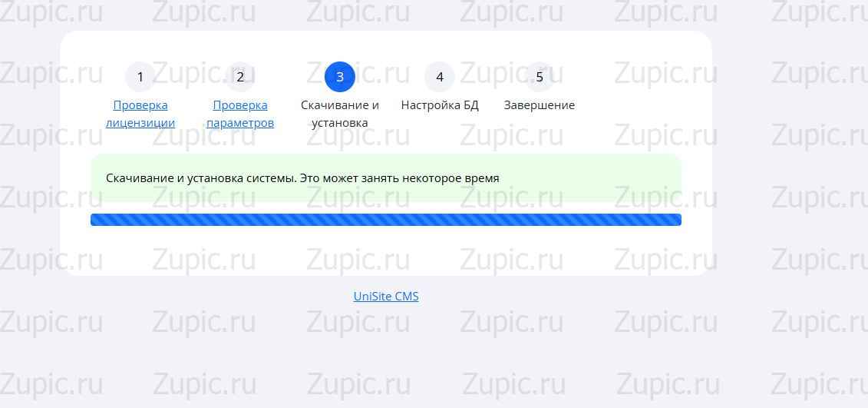Click the step 5 circle
Image resolution: width=868 pixels, height=408 pixels.
click(540, 77)
